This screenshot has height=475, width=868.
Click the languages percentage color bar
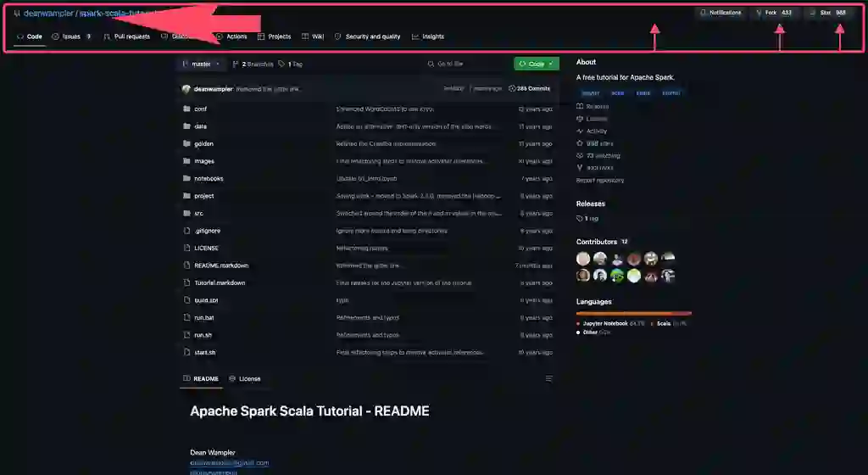click(x=634, y=313)
